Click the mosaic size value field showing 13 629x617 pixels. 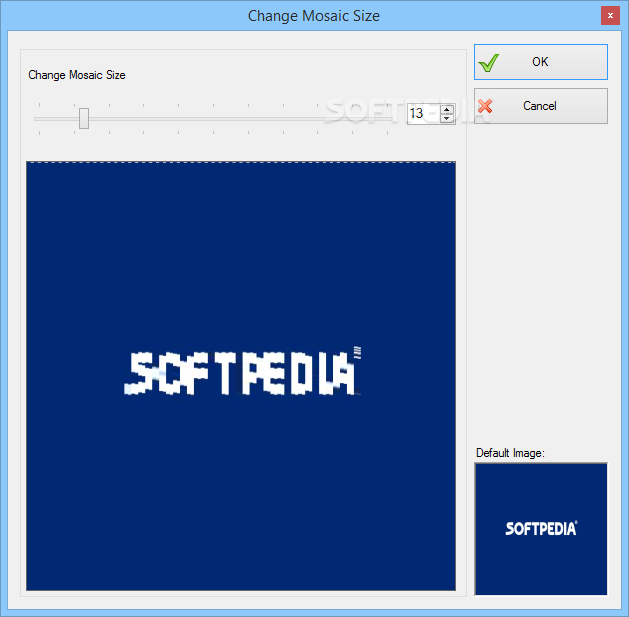(x=424, y=114)
